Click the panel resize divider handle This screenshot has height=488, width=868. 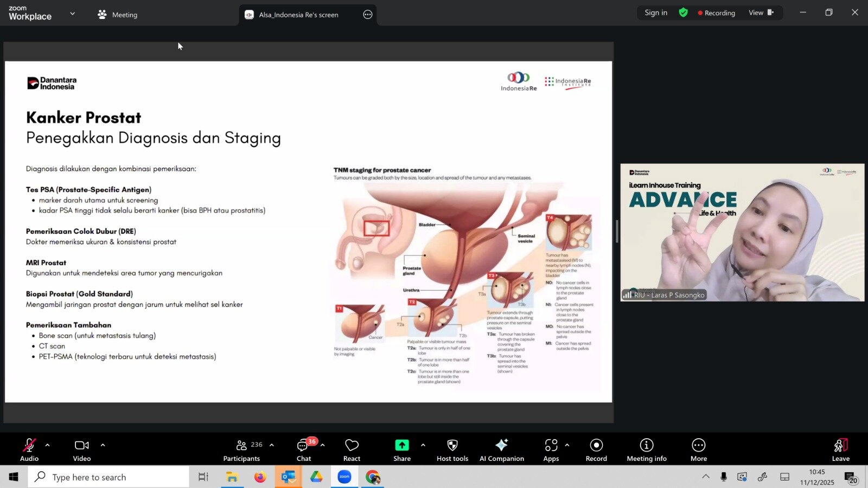point(617,232)
